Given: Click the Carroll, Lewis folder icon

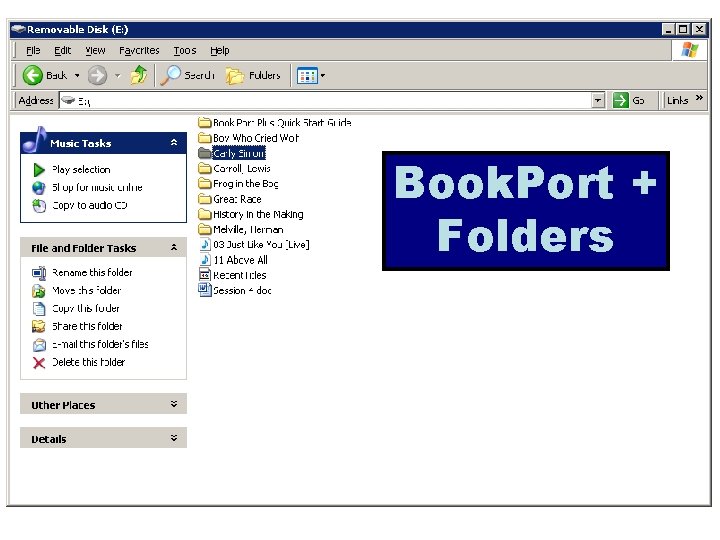Looking at the screenshot, I should click(x=204, y=169).
